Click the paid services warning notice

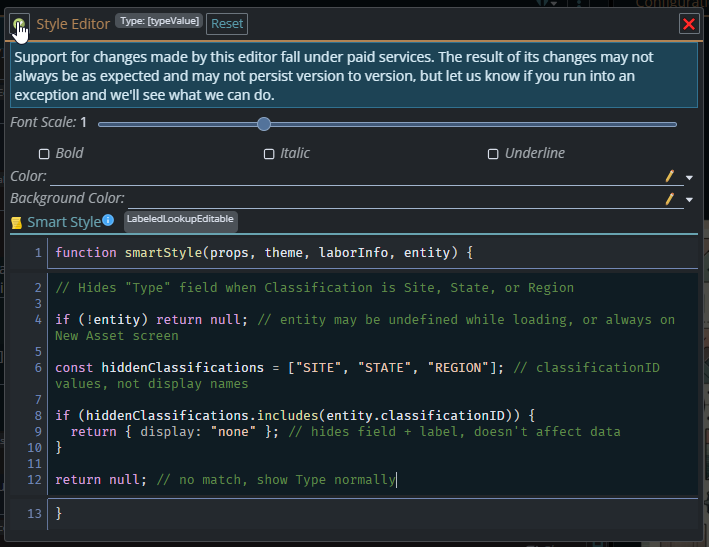click(354, 75)
